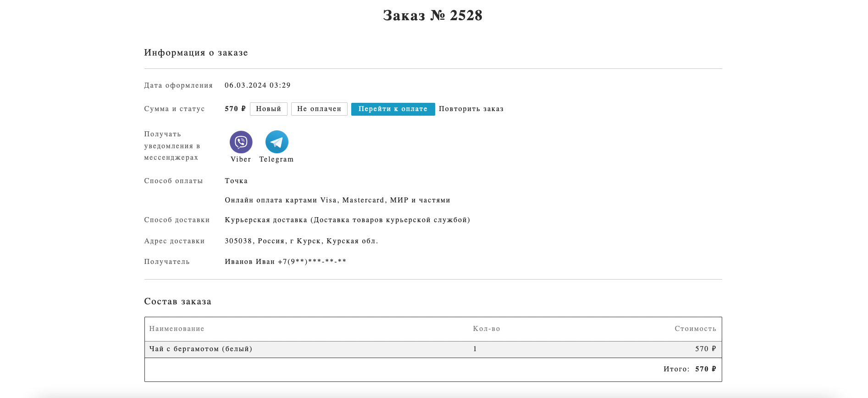
Task: Click the 'Новый' status badge
Action: pyautogui.click(x=269, y=109)
